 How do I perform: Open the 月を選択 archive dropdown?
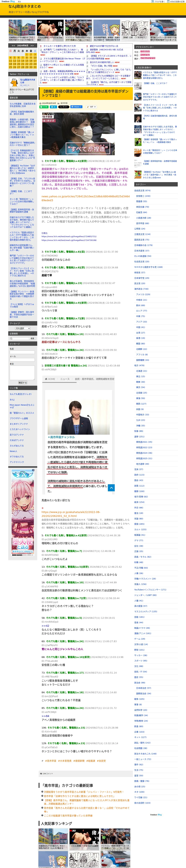[x=23, y=328]
